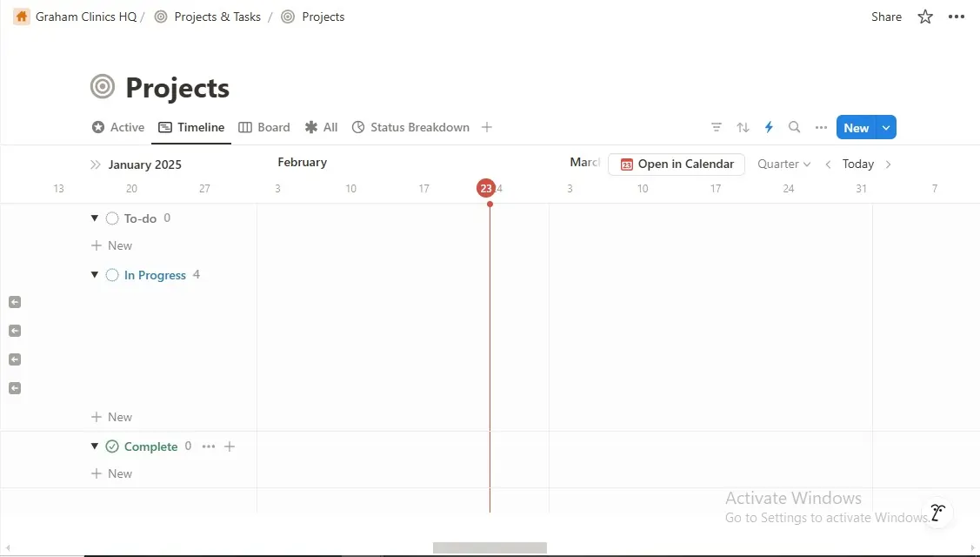Click the Complete checkmark status icon
Viewport: 980px width, 557px height.
(x=112, y=446)
